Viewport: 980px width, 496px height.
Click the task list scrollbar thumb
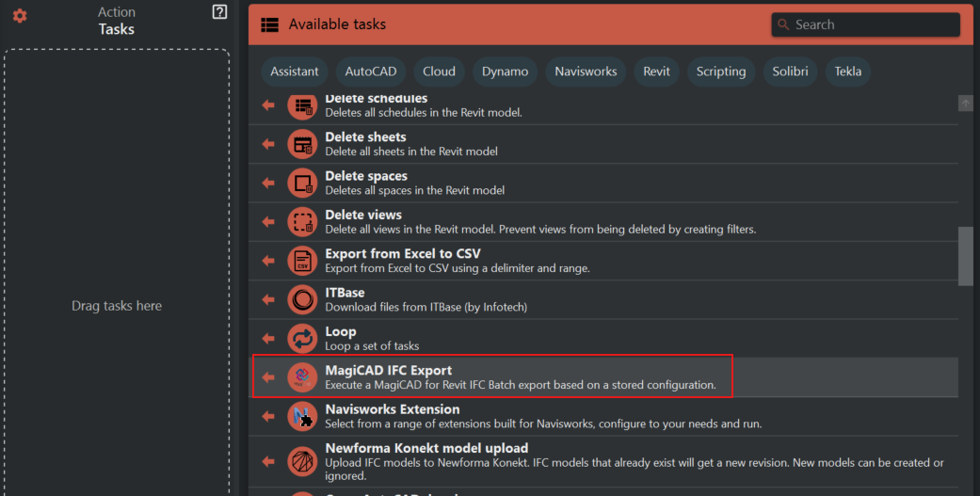pos(966,256)
